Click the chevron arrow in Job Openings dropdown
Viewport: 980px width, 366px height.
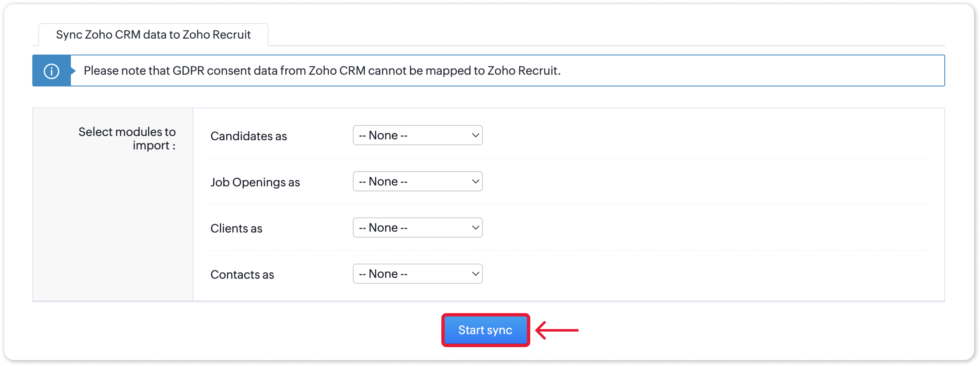click(x=475, y=182)
